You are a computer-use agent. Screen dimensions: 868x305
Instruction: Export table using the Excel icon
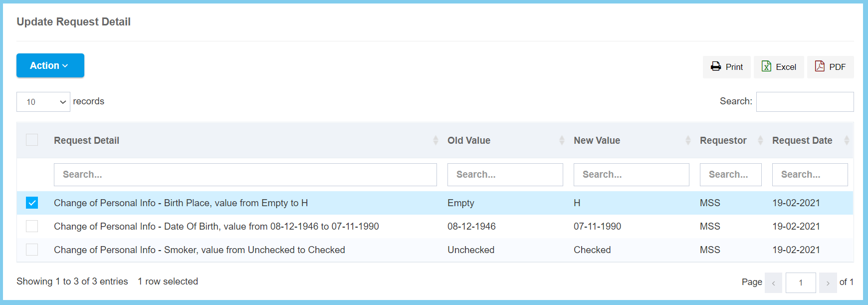point(766,66)
